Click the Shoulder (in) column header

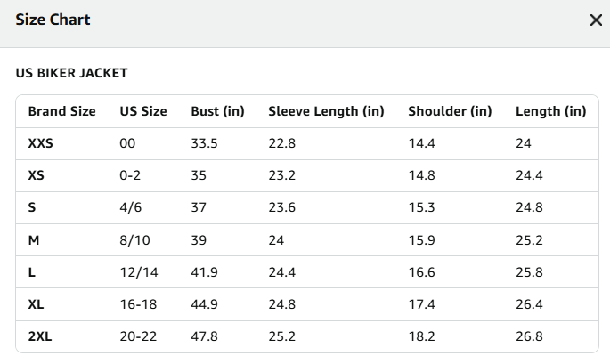tap(450, 111)
